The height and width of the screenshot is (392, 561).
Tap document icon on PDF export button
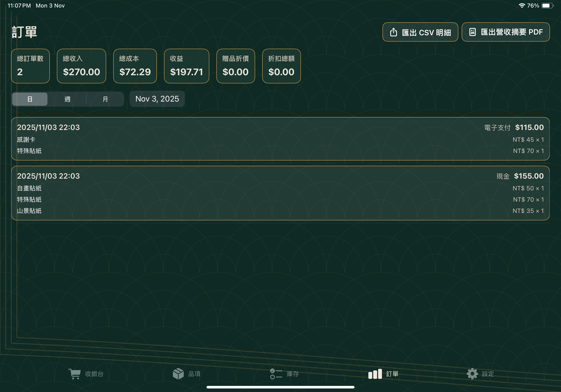point(472,32)
